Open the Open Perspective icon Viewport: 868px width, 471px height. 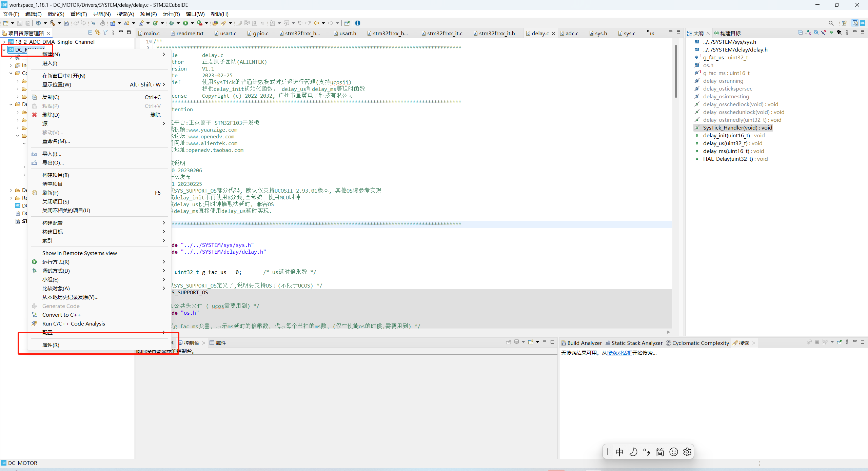click(844, 23)
